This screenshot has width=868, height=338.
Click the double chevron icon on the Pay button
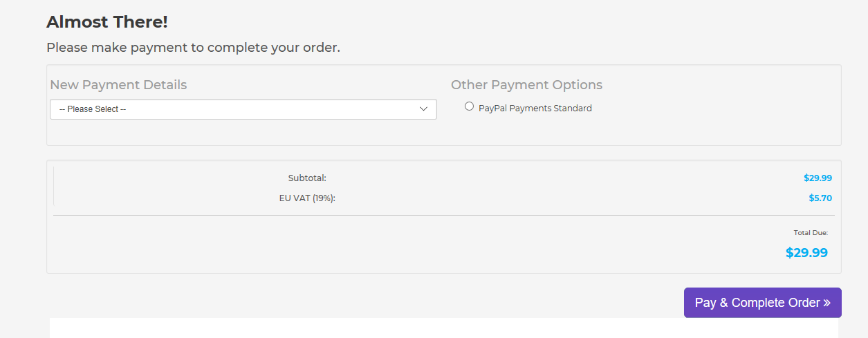(827, 303)
